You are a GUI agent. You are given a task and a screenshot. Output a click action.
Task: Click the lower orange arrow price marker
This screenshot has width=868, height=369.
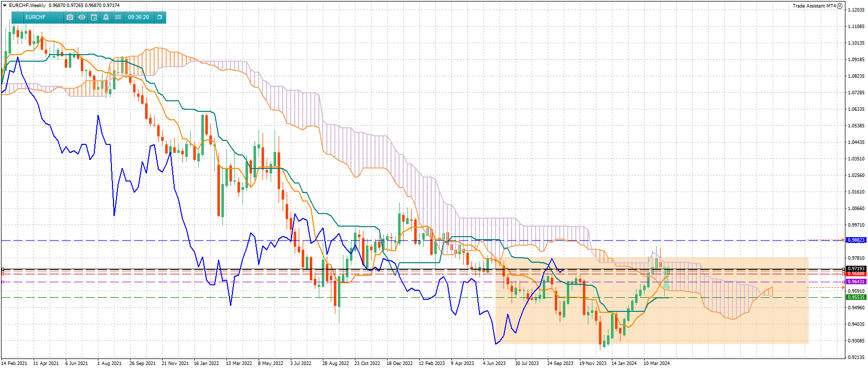pyautogui.click(x=843, y=288)
